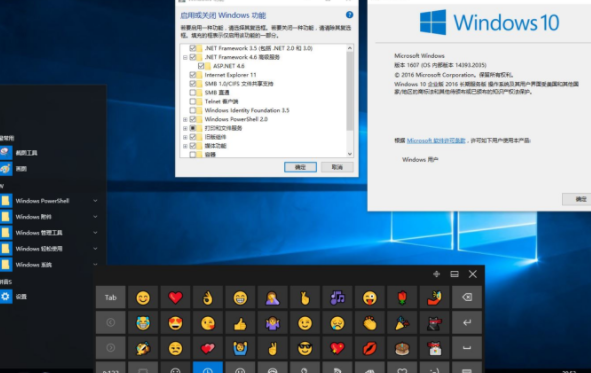Insert the sunglasses face emoji
591x373 pixels.
tap(305, 348)
